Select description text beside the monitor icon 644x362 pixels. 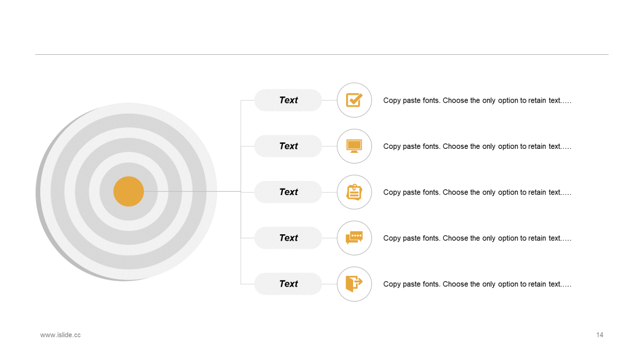point(477,146)
